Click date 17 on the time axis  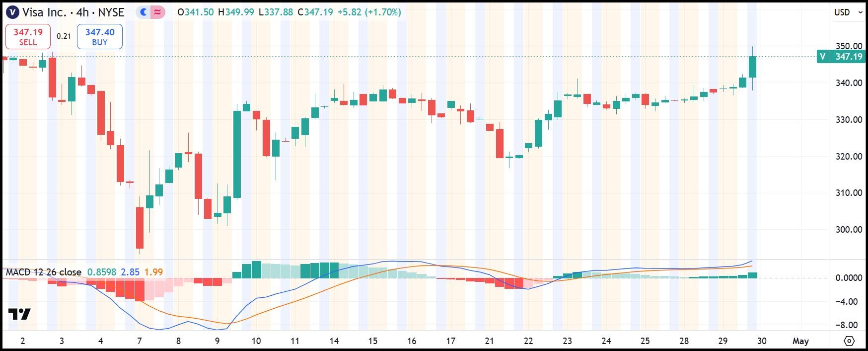point(450,341)
